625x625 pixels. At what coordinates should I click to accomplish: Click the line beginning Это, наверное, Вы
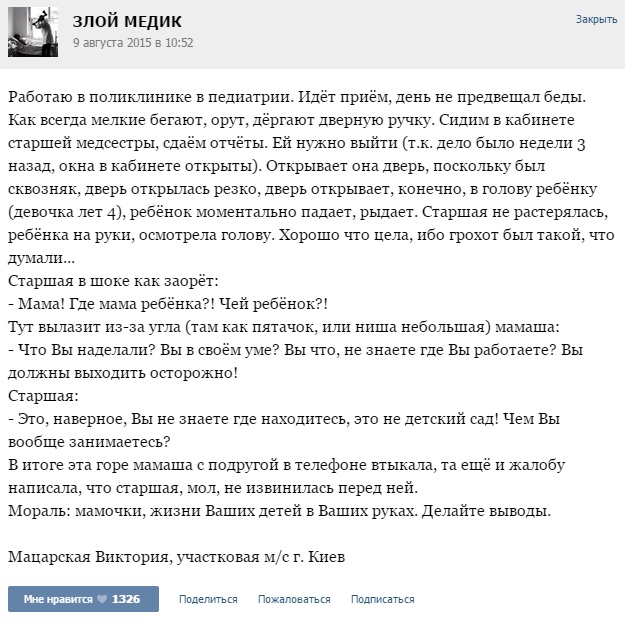click(x=284, y=419)
